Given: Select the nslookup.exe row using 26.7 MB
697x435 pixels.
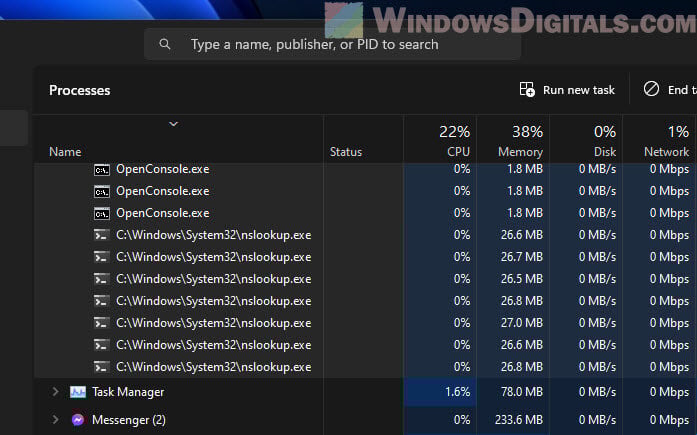Looking at the screenshot, I should (x=365, y=257).
